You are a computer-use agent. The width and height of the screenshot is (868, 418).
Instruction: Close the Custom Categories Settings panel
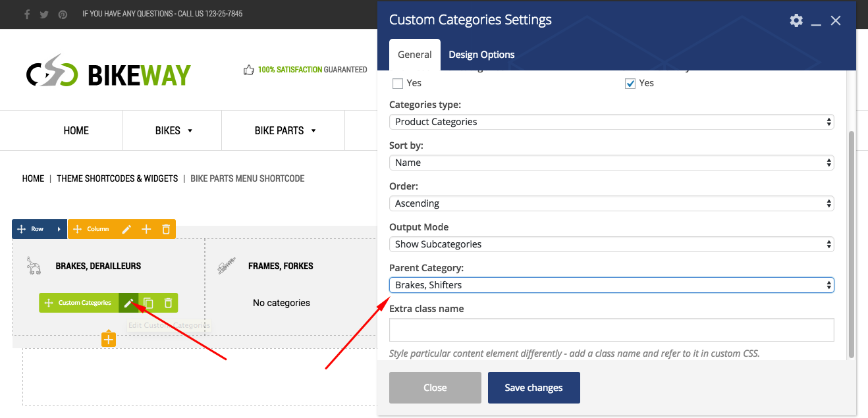point(836,20)
